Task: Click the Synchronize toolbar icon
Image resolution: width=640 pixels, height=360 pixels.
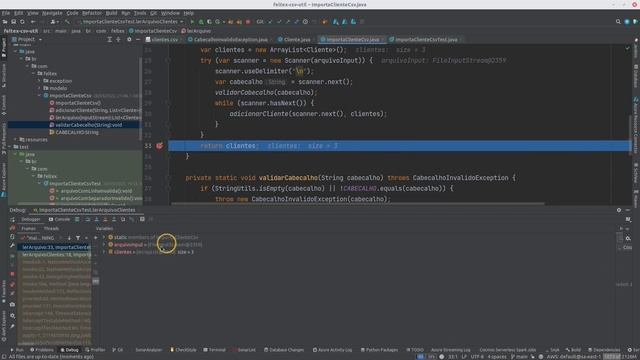Action: click(22, 22)
